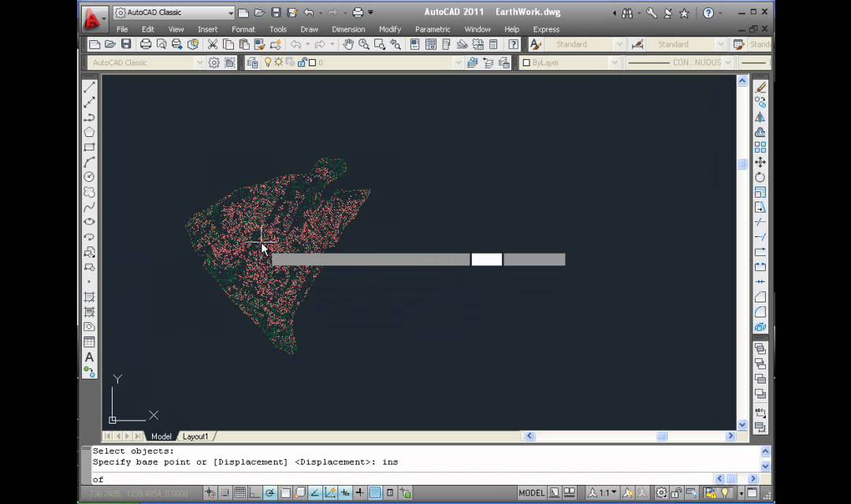This screenshot has width=851, height=504.
Task: Expand the Quick Access toolbar customize arrow
Action: tap(370, 13)
